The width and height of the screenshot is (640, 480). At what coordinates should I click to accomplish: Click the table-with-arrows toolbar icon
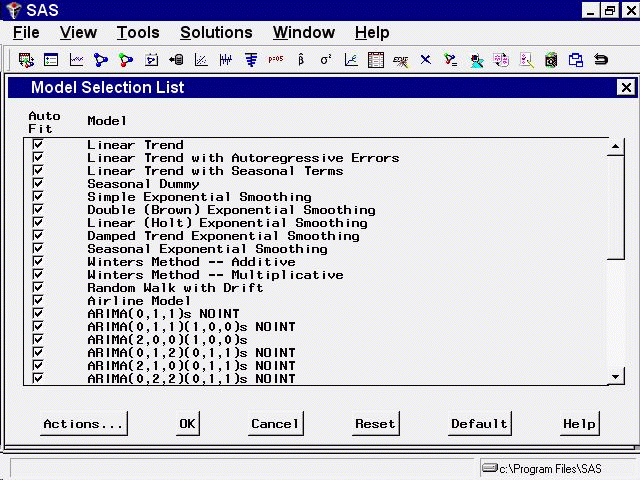pos(26,60)
